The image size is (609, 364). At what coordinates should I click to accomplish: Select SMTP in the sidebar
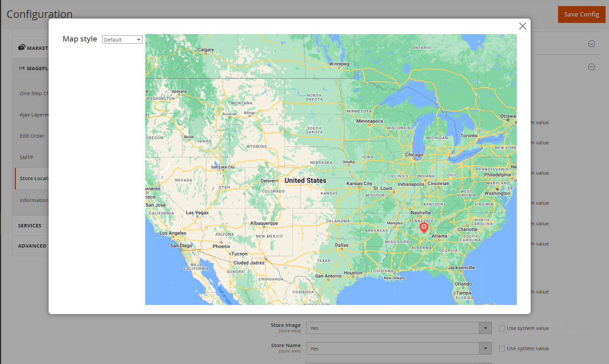coord(26,158)
